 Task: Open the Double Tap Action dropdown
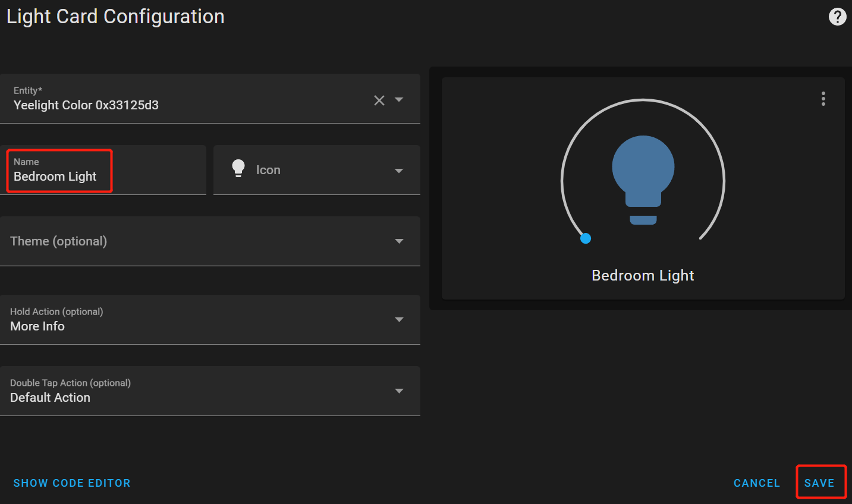point(210,391)
